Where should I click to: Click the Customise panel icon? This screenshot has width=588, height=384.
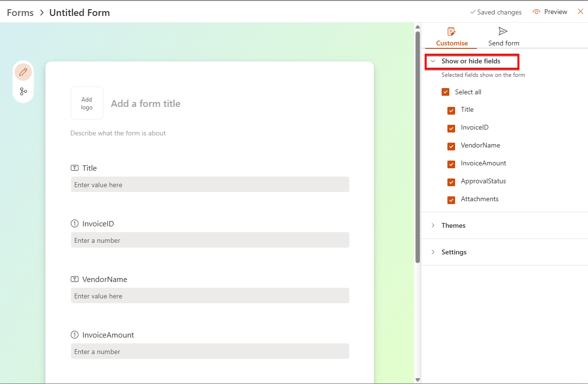451,32
